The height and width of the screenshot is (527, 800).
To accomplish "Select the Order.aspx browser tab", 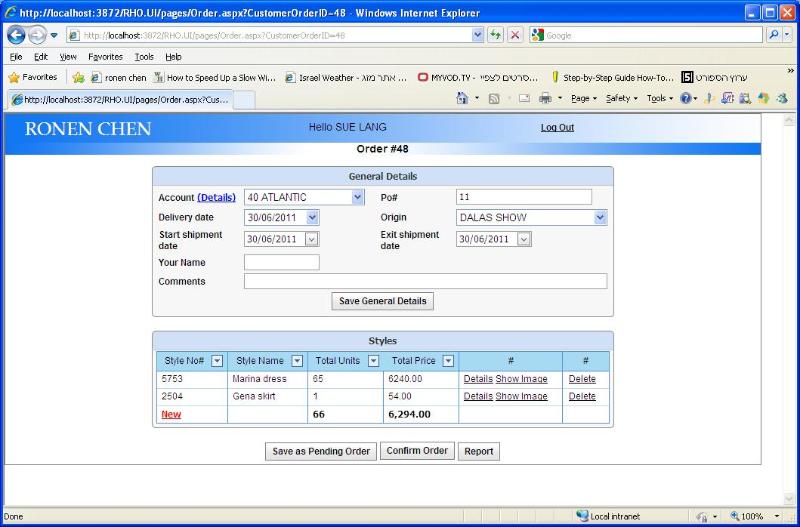I will (x=120, y=99).
